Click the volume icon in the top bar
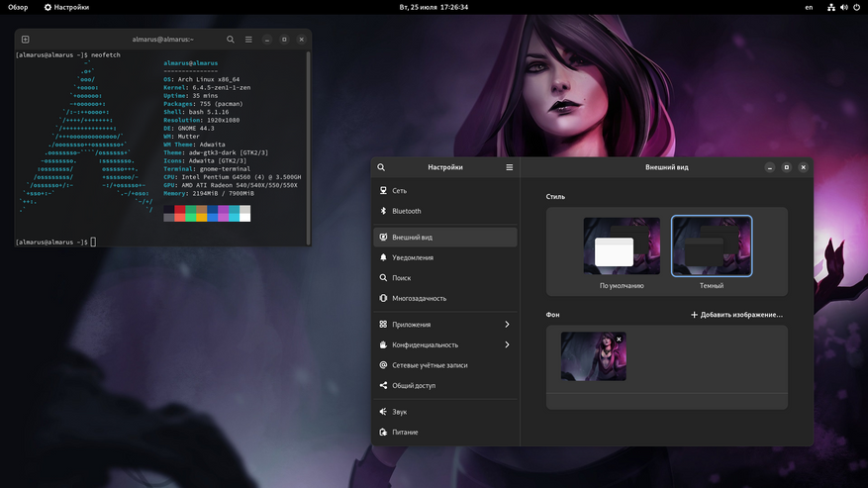This screenshot has height=488, width=868. [843, 7]
